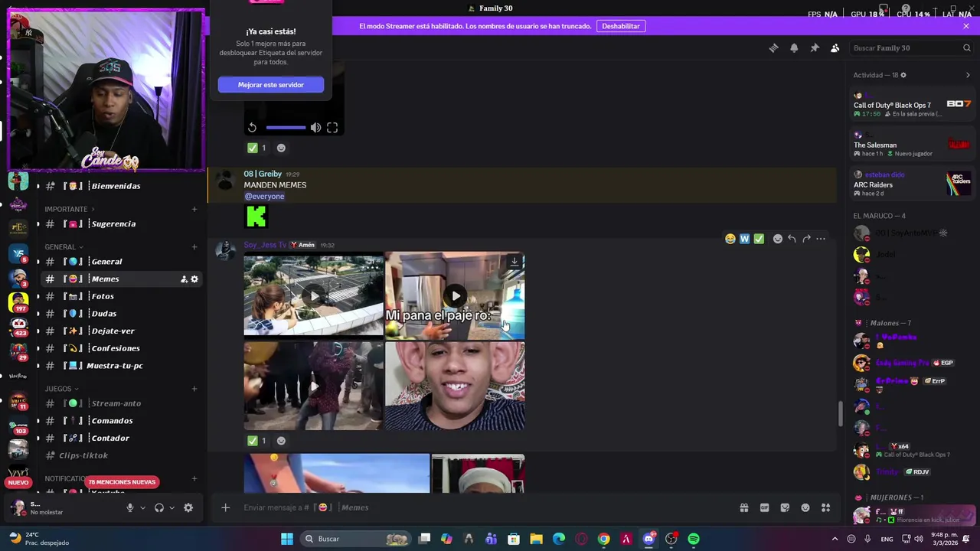Play the street crosswalk video thumbnail

(314, 295)
